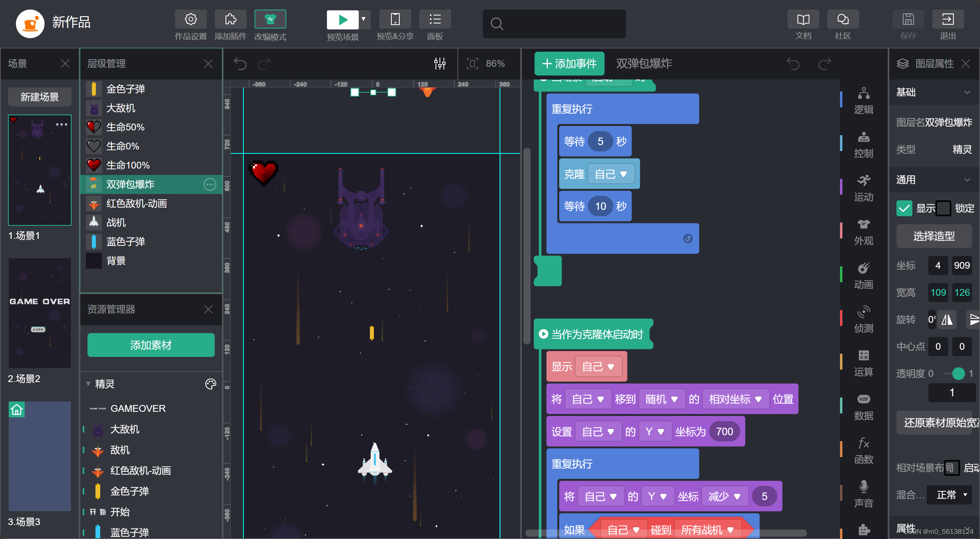Open the 面板 list icon
The width and height of the screenshot is (980, 539).
pos(435,19)
